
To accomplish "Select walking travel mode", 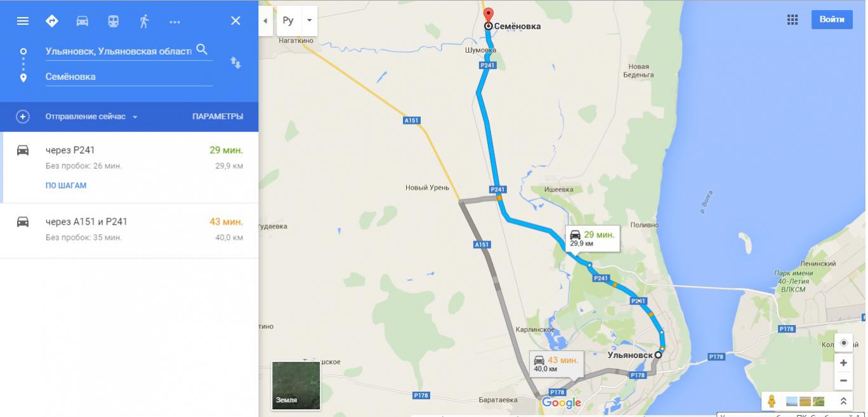I will tap(144, 21).
